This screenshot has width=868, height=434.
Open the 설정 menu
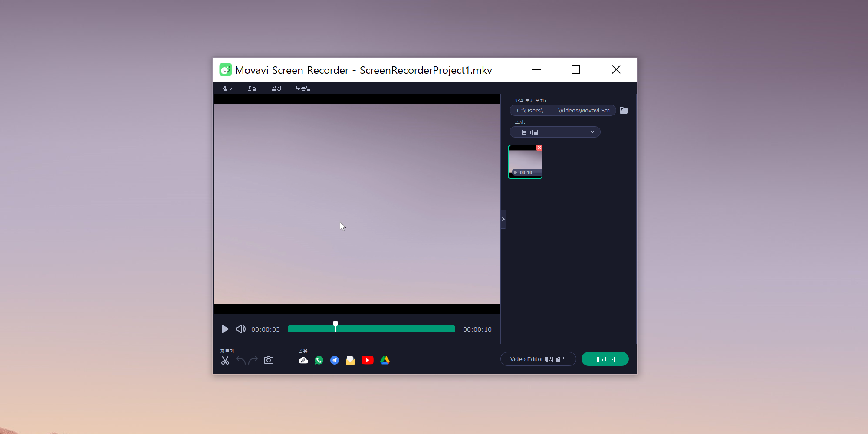pos(276,88)
